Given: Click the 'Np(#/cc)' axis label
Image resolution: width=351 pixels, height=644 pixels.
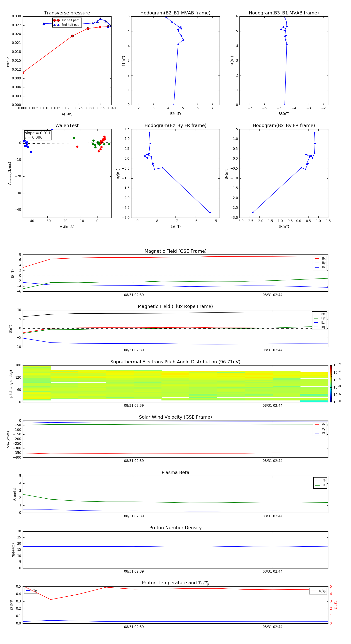Looking at the screenshot, I should pos(13,550).
